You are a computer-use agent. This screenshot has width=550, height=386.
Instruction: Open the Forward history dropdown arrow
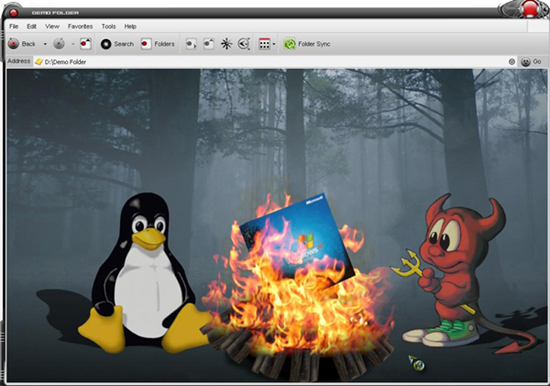tap(73, 44)
